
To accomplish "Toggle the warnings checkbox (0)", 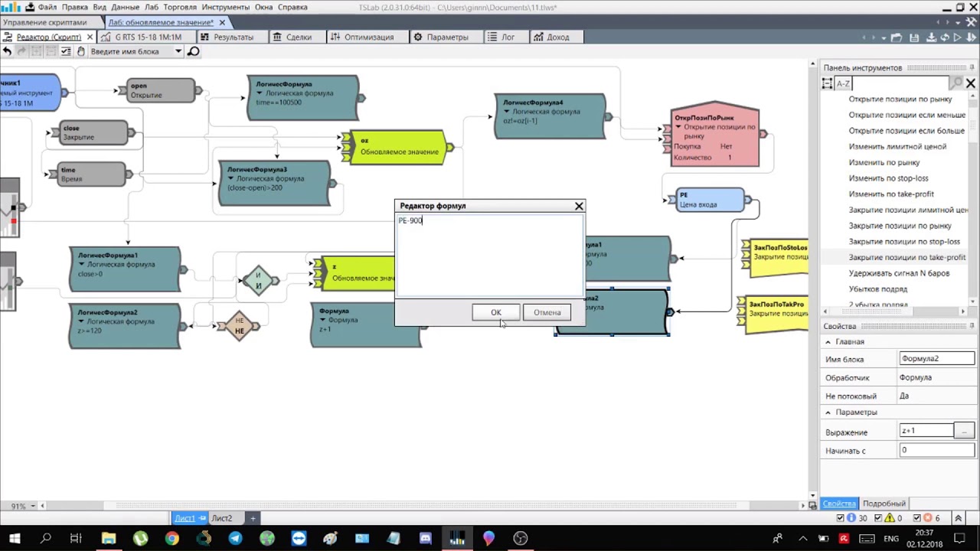I will point(879,518).
